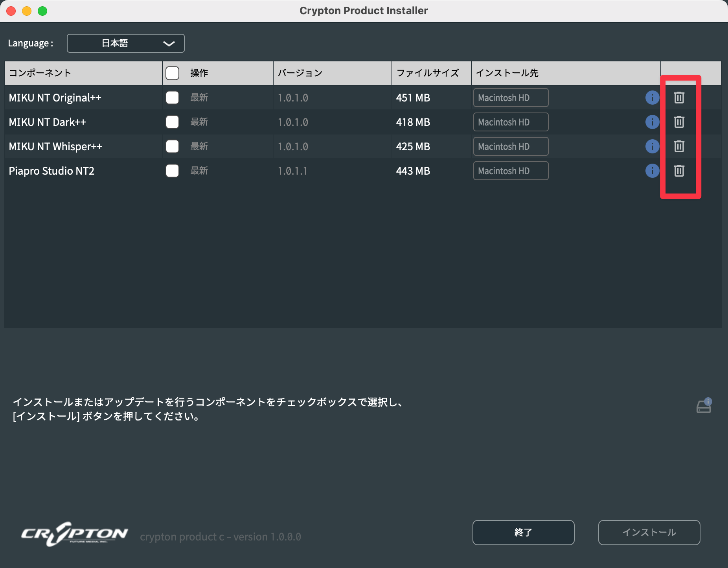This screenshot has height=568, width=728.
Task: Click Macintosh HD field for MIKU NT Dark++
Action: [x=511, y=122]
